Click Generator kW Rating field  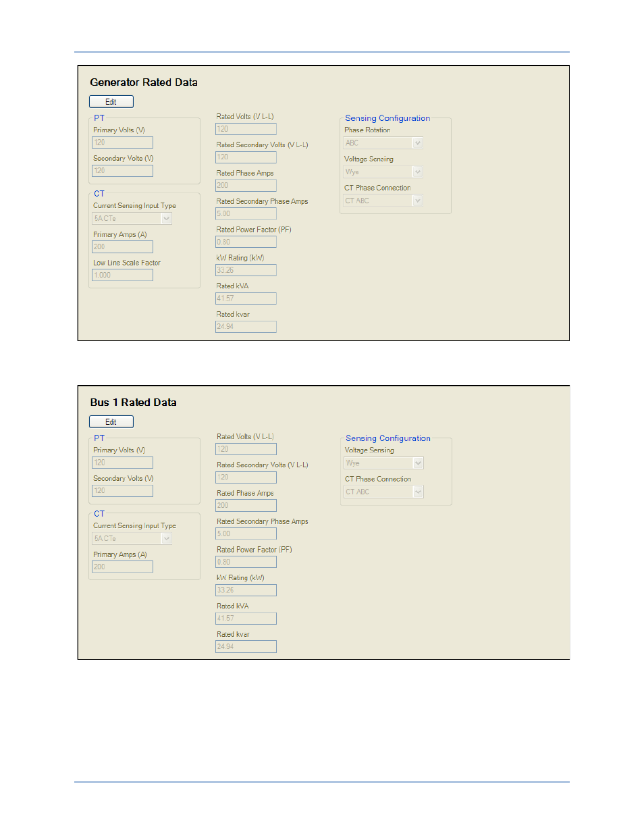coord(246,270)
